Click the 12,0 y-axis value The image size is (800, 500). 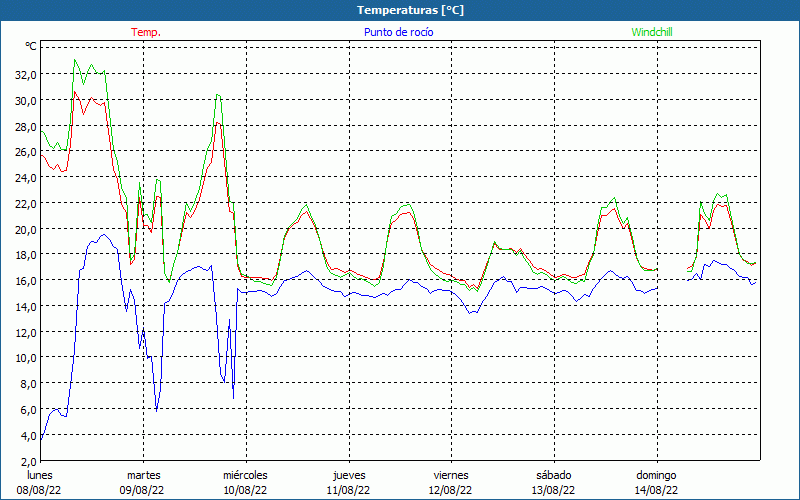point(26,333)
